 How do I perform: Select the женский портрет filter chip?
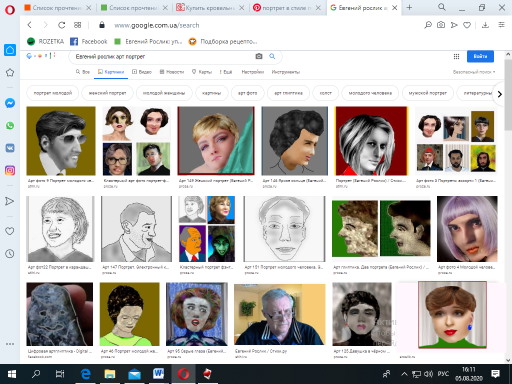pyautogui.click(x=107, y=93)
